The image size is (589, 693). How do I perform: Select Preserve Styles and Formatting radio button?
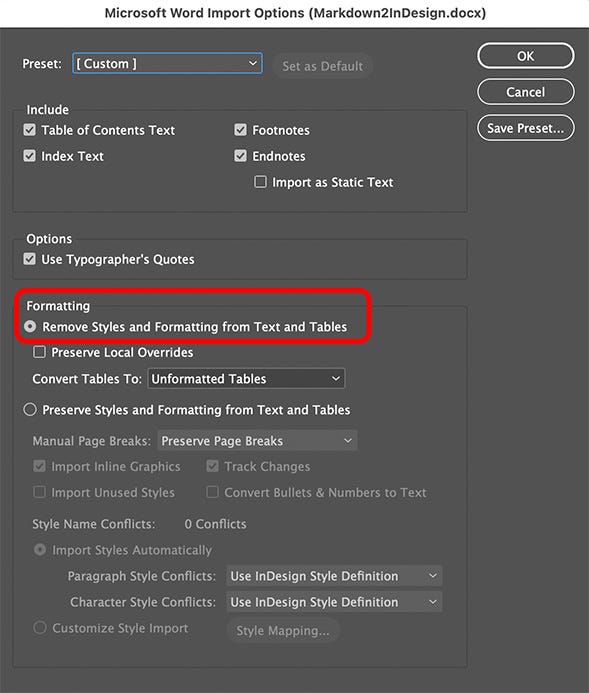click(30, 410)
